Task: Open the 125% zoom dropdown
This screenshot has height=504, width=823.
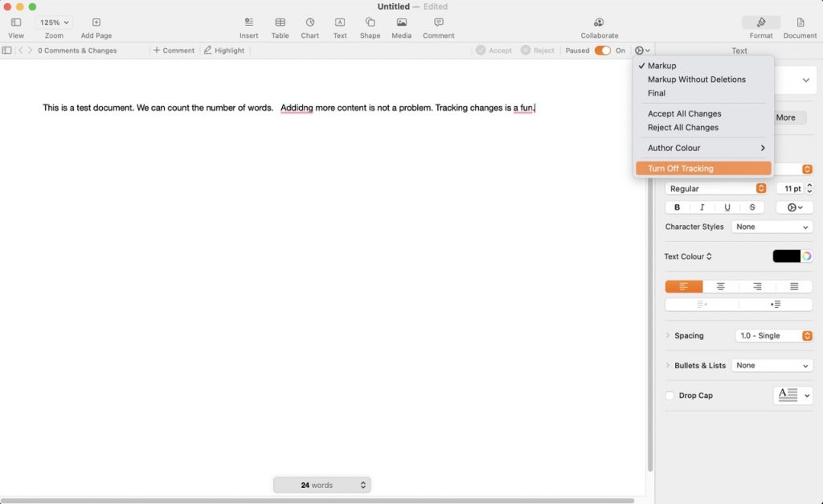Action: point(54,23)
